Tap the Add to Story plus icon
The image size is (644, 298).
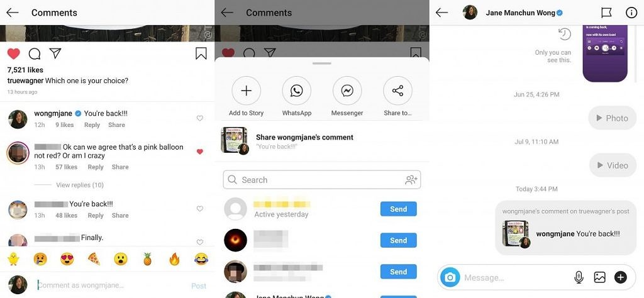click(246, 91)
